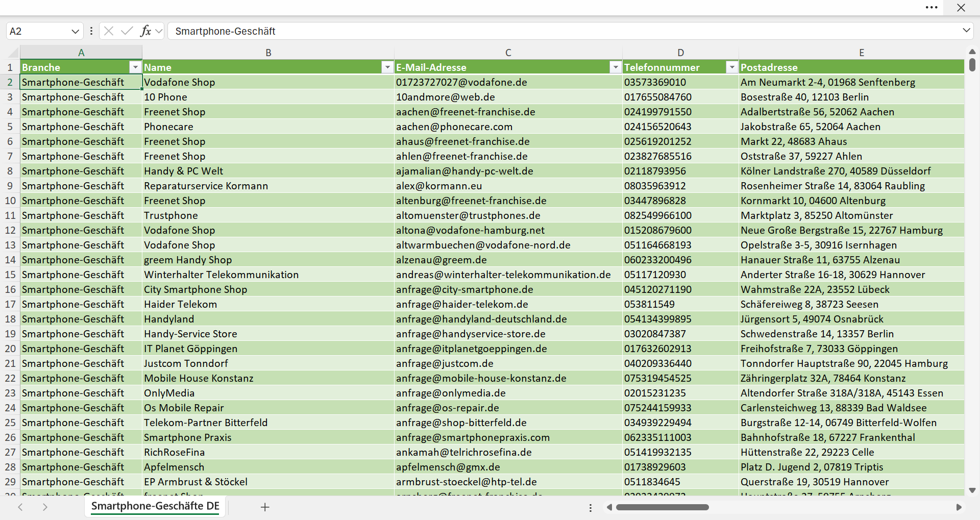980x520 pixels.
Task: Select cell Am Neumarkt 2-4, 01968 Senftenberg
Action: 851,82
